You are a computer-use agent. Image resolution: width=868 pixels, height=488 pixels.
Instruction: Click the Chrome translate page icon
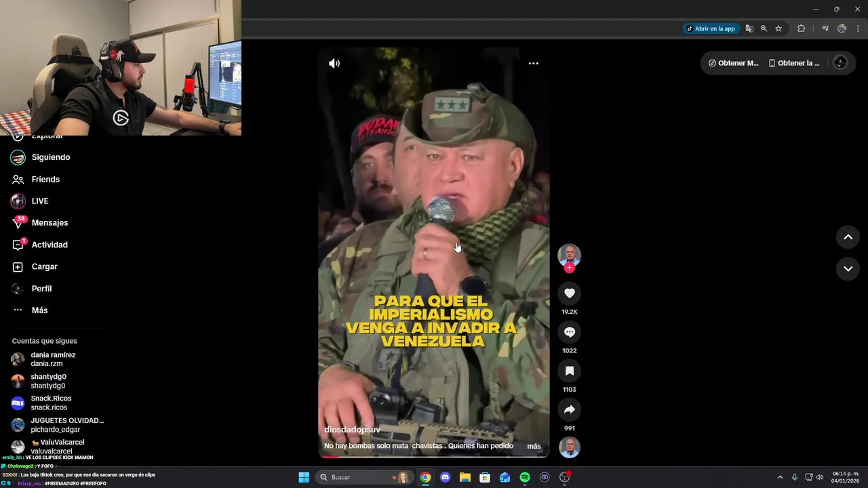point(749,28)
